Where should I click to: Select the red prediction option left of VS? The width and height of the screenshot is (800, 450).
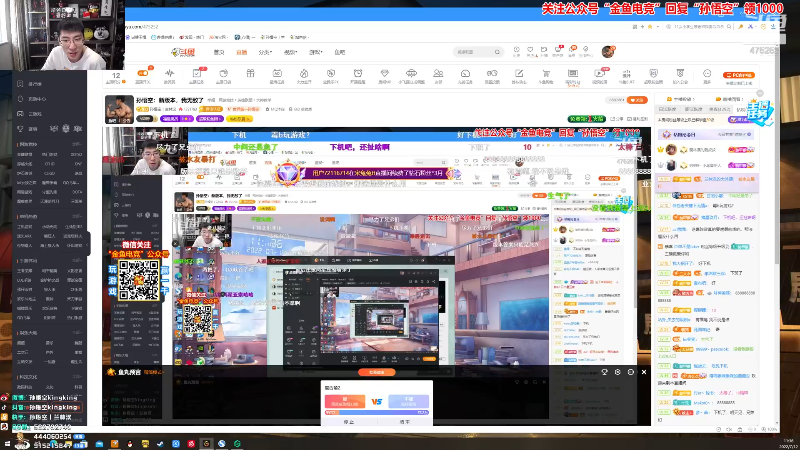[x=345, y=401]
